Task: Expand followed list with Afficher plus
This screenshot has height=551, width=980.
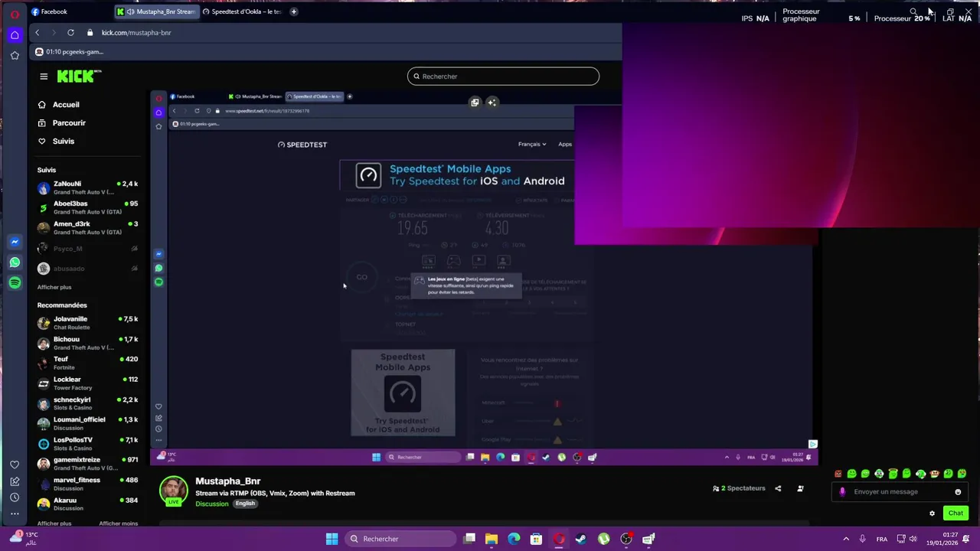Action: (x=54, y=287)
